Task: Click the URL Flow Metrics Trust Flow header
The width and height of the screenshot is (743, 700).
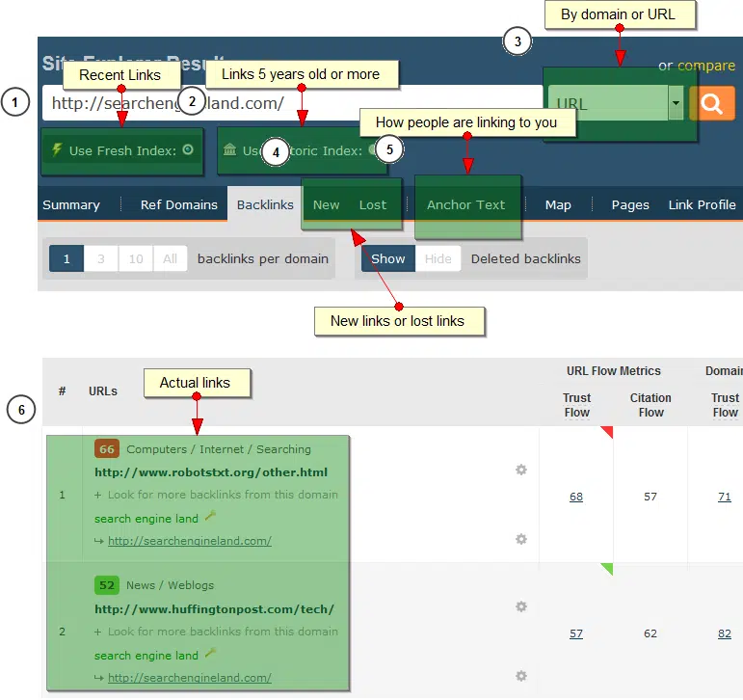Action: tap(576, 405)
